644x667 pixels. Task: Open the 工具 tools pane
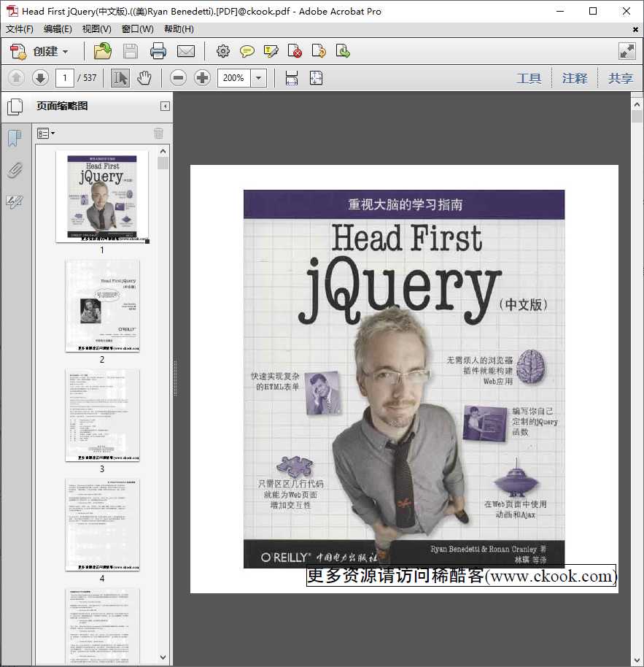529,78
